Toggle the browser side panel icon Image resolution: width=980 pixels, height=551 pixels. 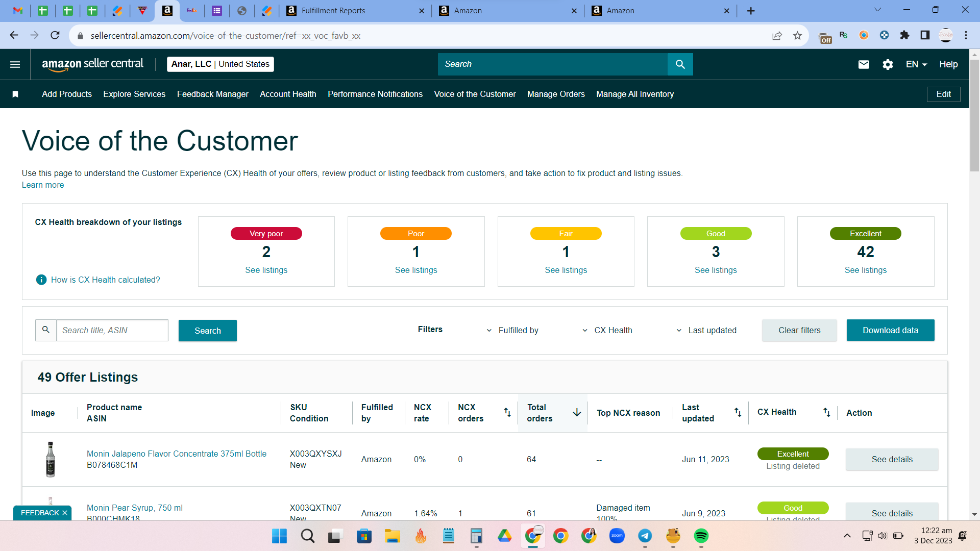(925, 35)
